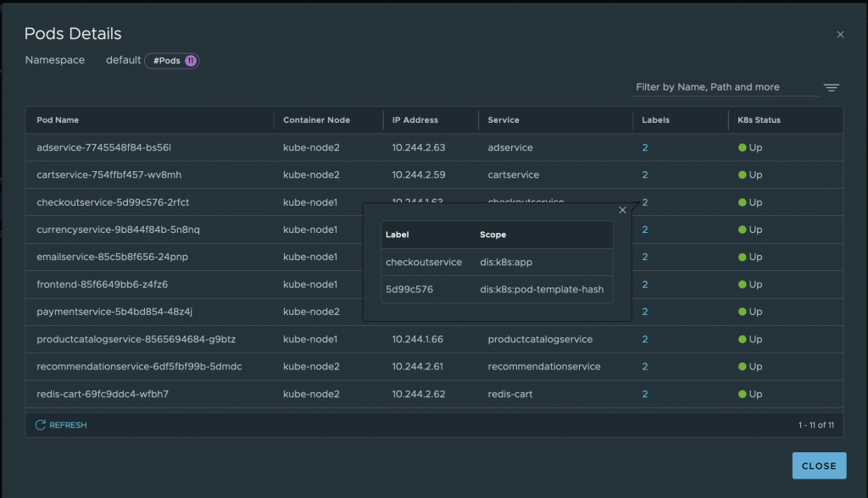Show labels for productcatalogservice pod
Viewport: 868px width, 498px height.
645,339
